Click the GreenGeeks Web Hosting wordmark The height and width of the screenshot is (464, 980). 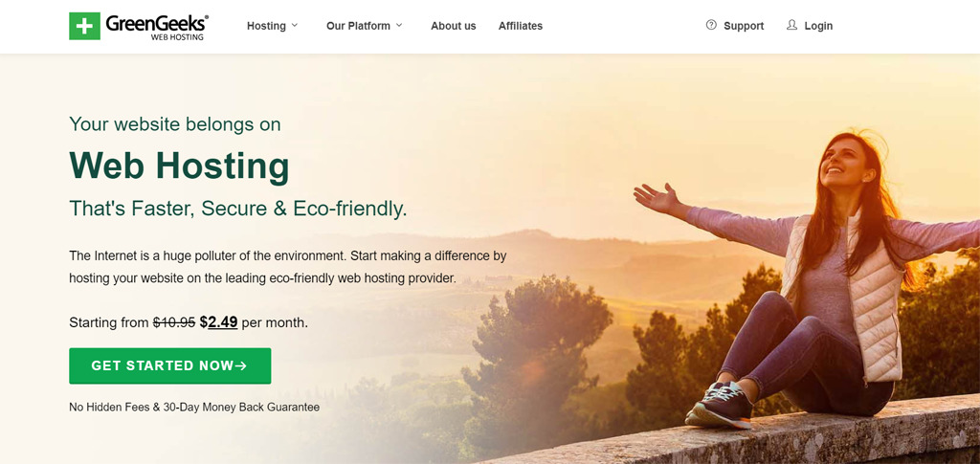157,27
